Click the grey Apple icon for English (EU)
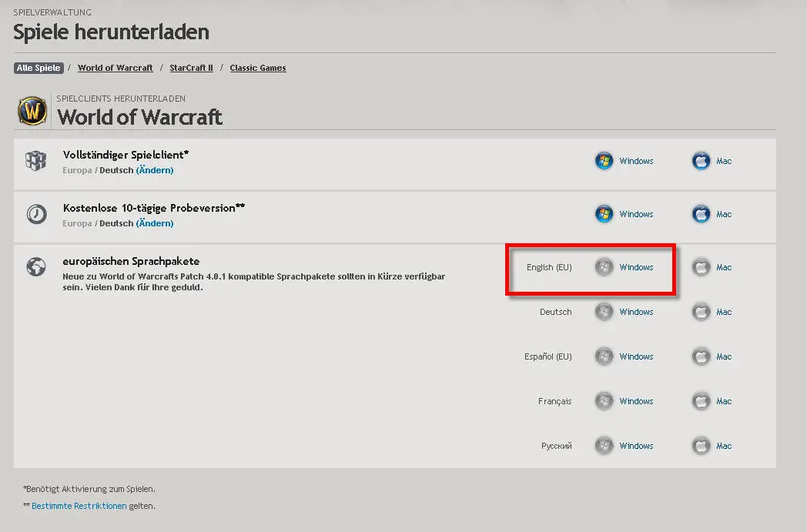Screen dimensions: 807x532 (x=701, y=267)
